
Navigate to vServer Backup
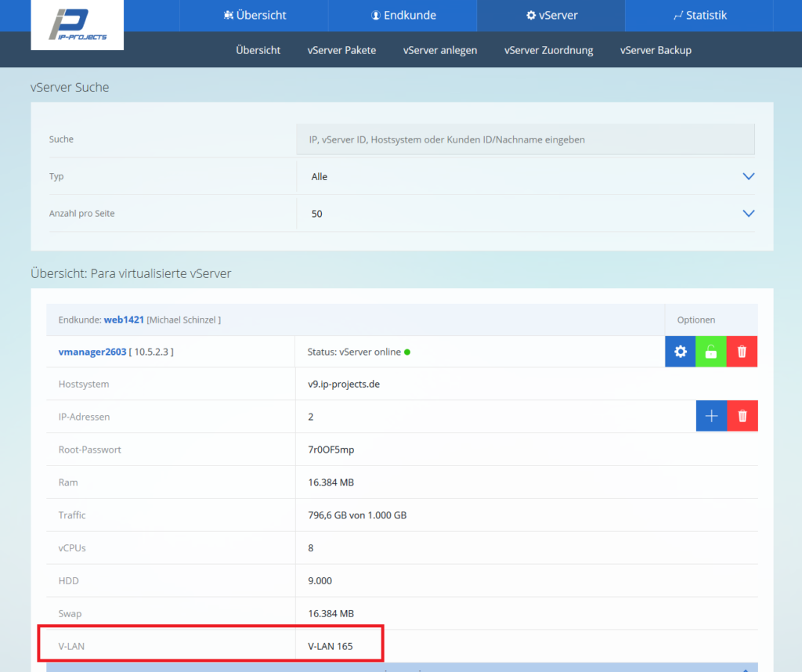[656, 49]
